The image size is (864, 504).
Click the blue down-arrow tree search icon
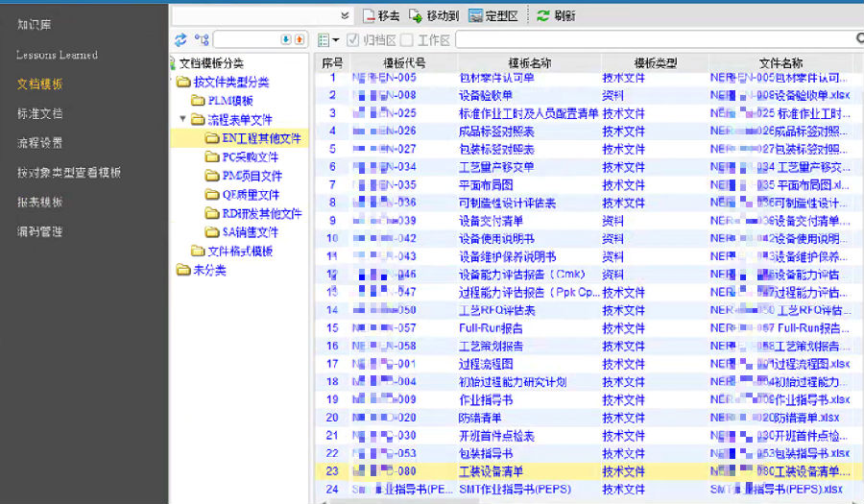coord(285,39)
